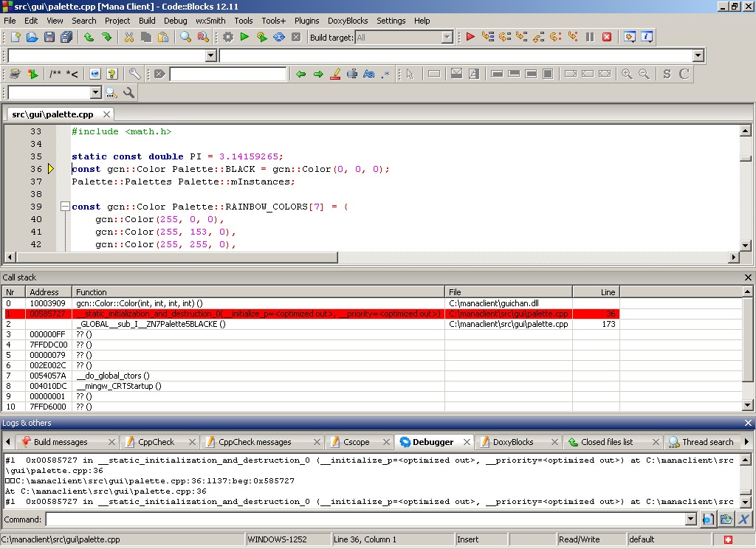Click the Rebuild blue arrows icon
The height and width of the screenshot is (549, 756).
[279, 37]
